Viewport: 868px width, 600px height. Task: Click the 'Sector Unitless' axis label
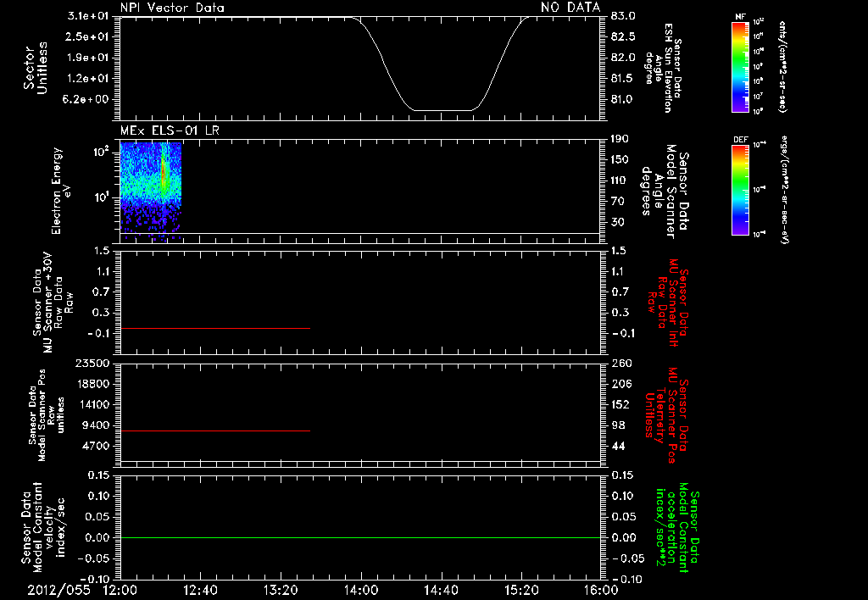pos(36,68)
